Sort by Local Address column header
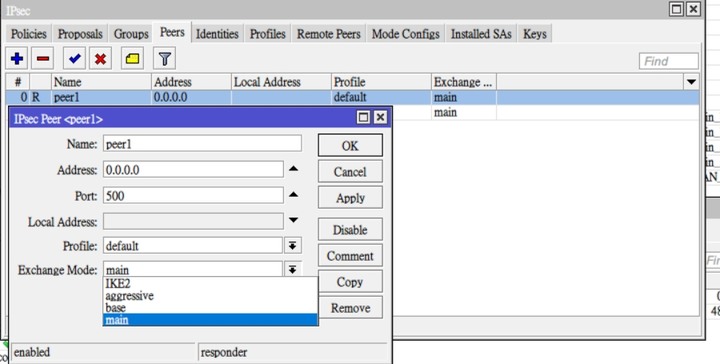Image resolution: width=720 pixels, height=364 pixels. tap(281, 82)
